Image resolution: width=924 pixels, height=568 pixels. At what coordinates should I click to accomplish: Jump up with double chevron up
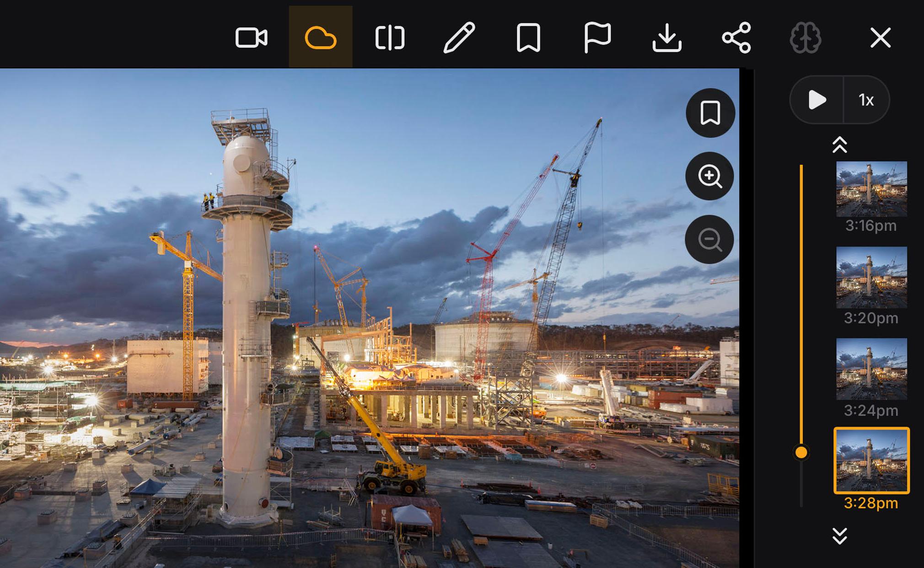click(x=840, y=145)
